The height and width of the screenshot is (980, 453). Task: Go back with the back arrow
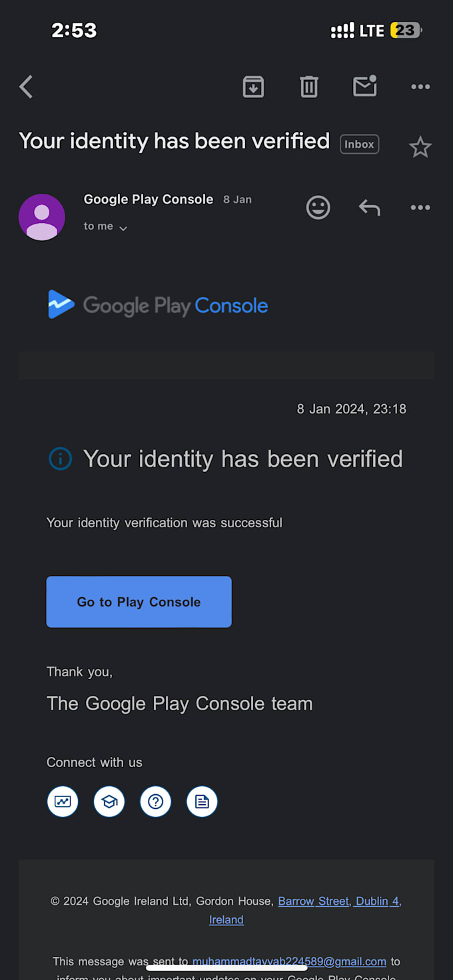(25, 87)
